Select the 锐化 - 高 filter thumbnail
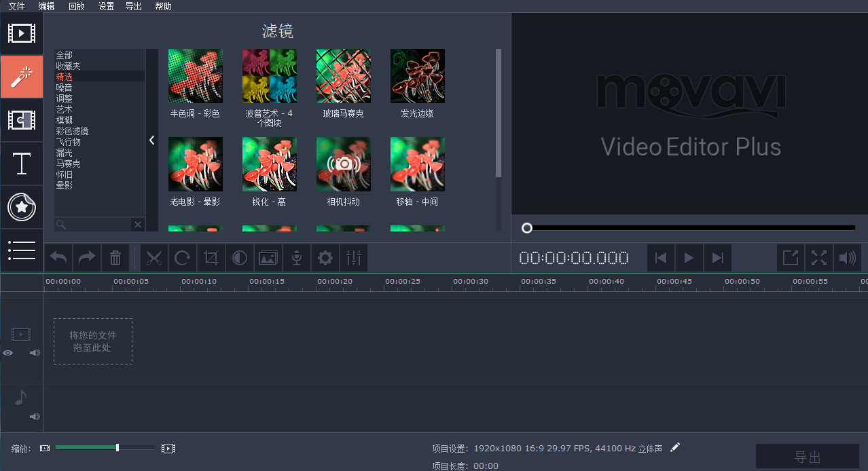The width and height of the screenshot is (868, 471). coord(269,164)
